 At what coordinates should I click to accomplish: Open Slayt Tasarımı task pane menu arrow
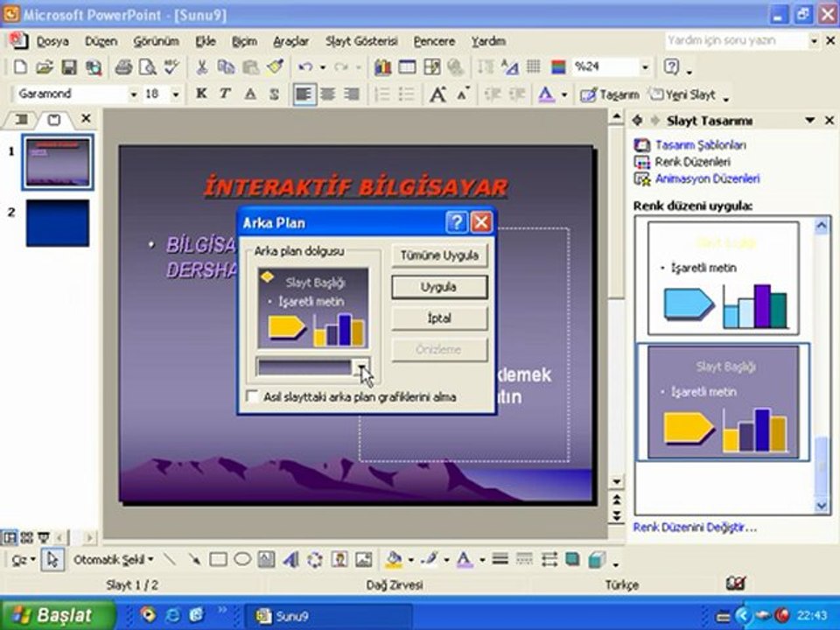point(810,121)
